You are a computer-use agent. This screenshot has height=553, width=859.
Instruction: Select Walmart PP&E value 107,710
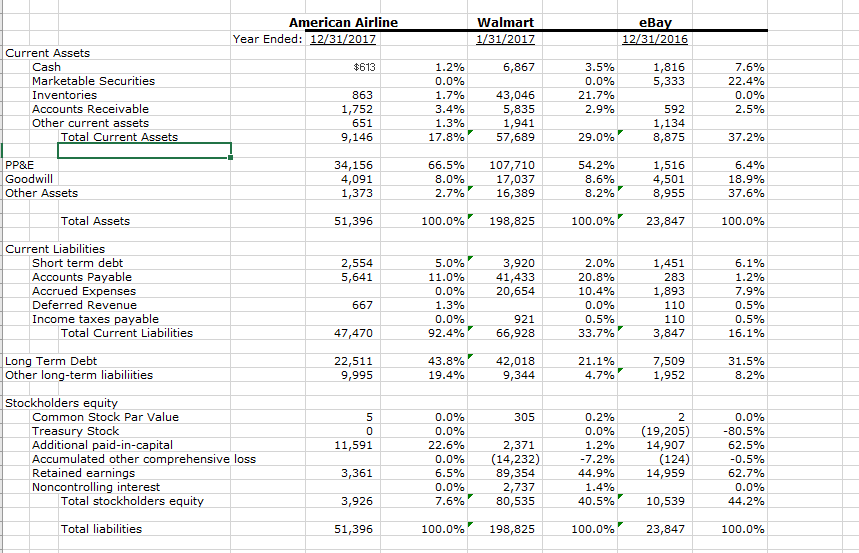pyautogui.click(x=512, y=165)
